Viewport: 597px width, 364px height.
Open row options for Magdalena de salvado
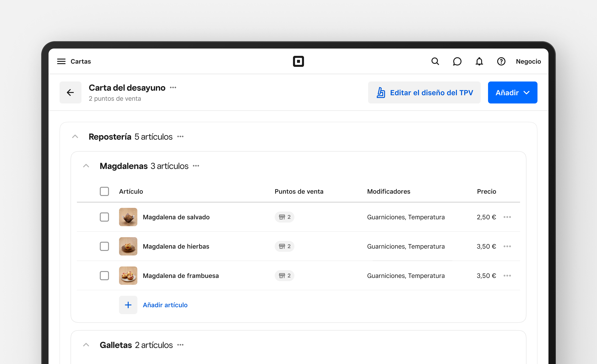click(x=507, y=217)
